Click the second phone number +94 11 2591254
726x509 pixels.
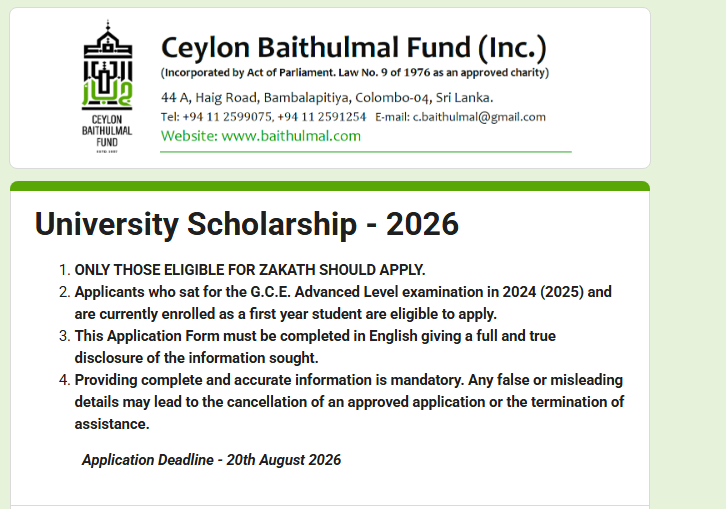(x=322, y=117)
